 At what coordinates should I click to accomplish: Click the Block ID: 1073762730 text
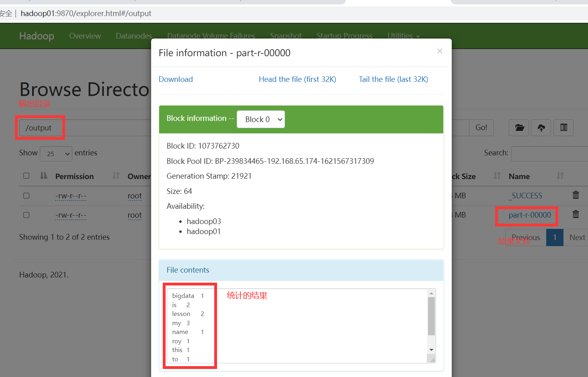[x=203, y=146]
